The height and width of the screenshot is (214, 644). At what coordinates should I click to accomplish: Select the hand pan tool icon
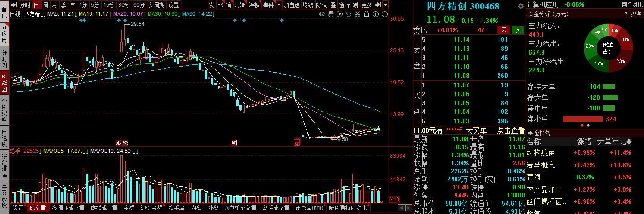[331, 14]
